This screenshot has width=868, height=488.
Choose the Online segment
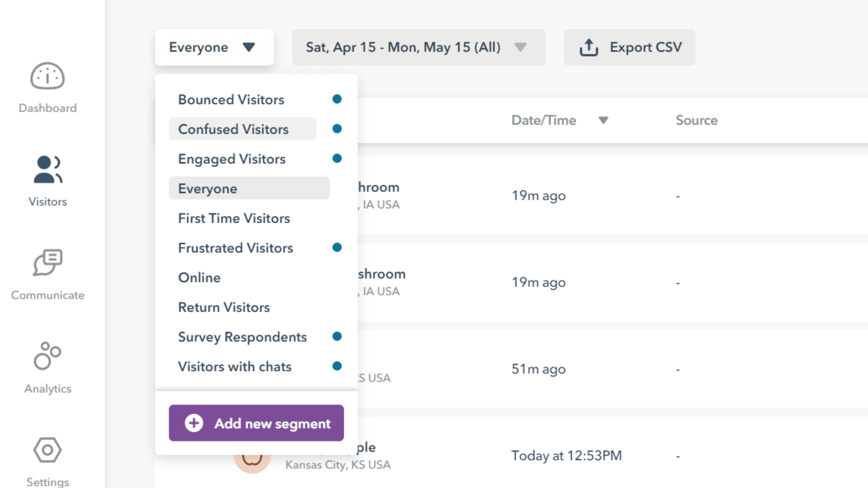(199, 277)
